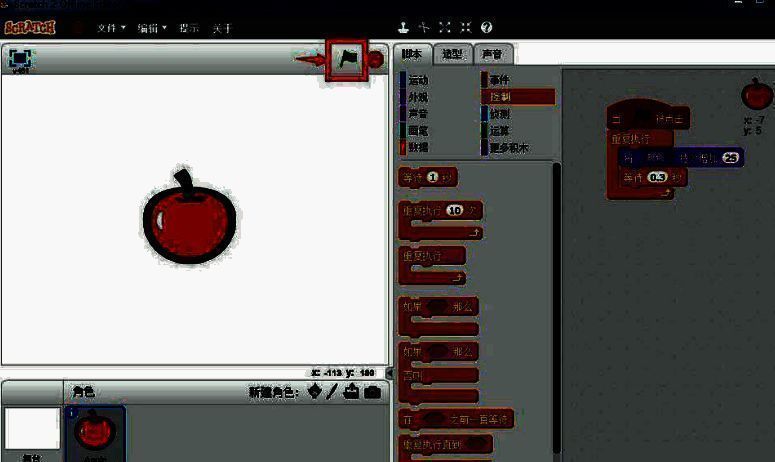
Task: Select the 运动 block category
Action: 418,79
